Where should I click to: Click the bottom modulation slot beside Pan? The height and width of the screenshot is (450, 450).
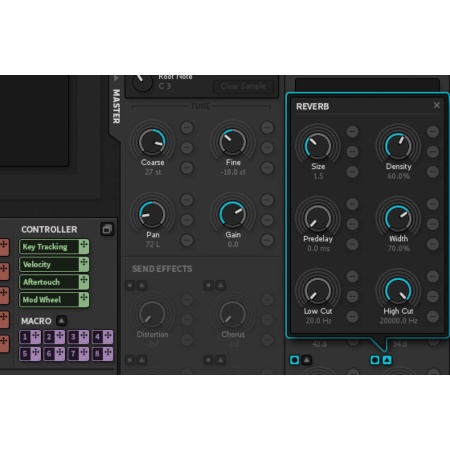tap(187, 240)
